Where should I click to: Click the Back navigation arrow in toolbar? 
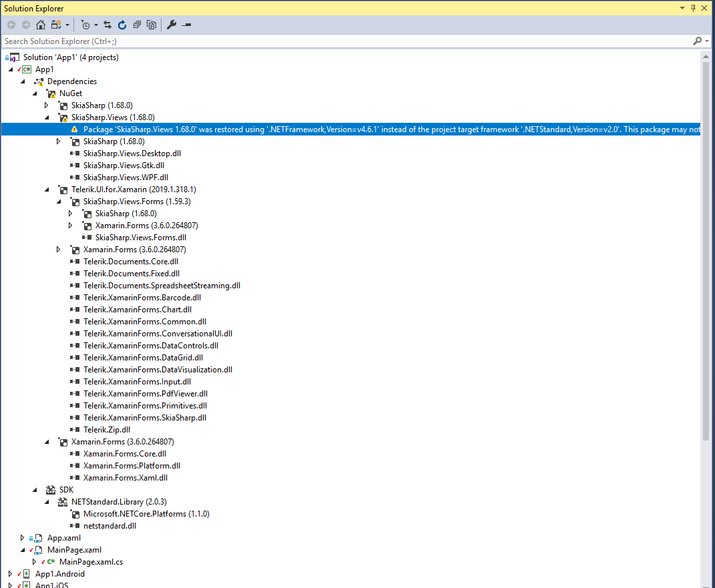pos(11,25)
